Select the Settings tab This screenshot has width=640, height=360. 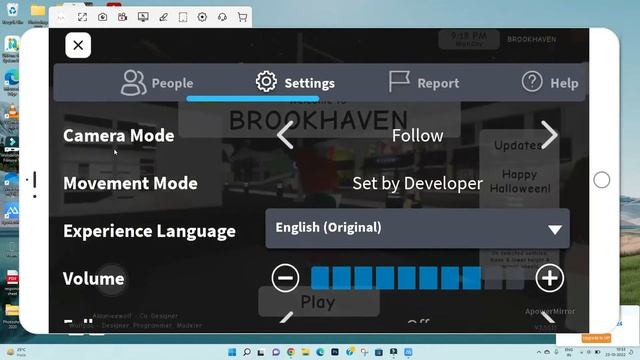tap(295, 83)
